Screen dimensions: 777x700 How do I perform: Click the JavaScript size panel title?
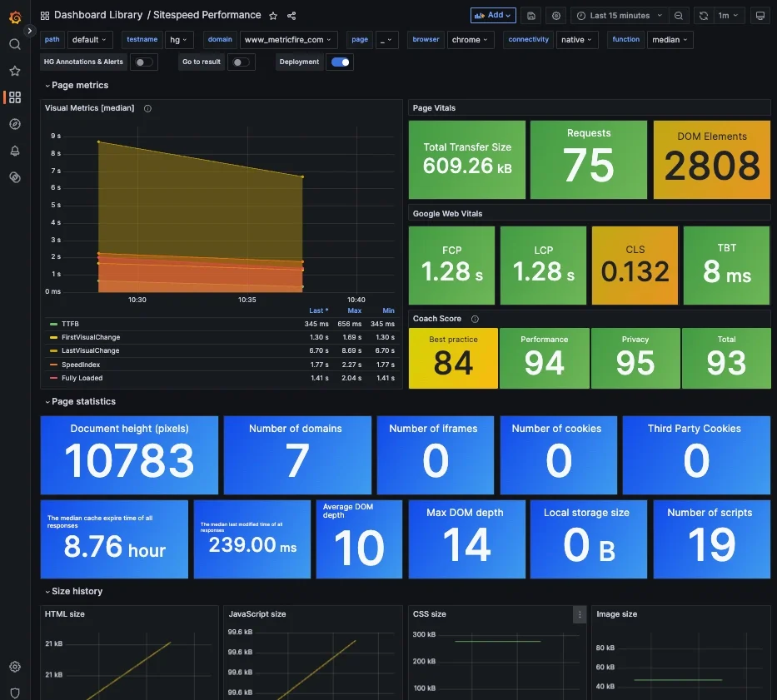point(257,614)
